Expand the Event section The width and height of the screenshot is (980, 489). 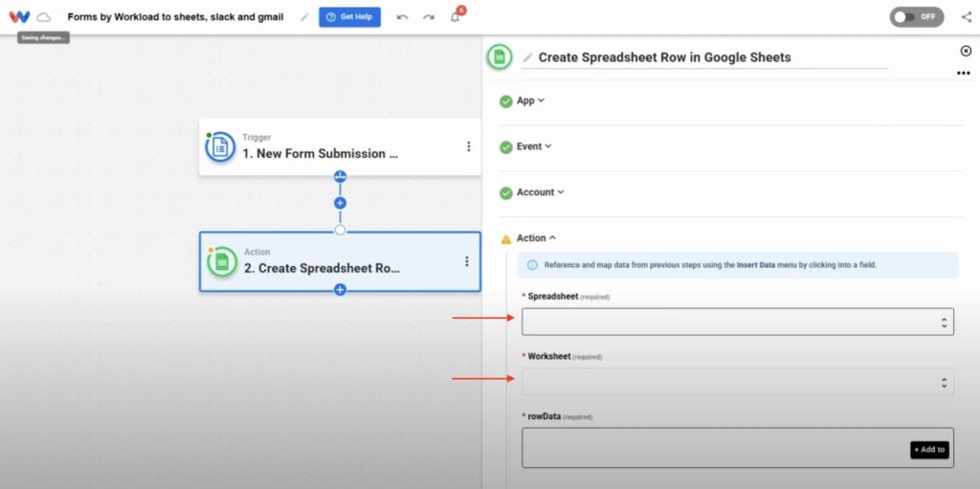tap(534, 146)
